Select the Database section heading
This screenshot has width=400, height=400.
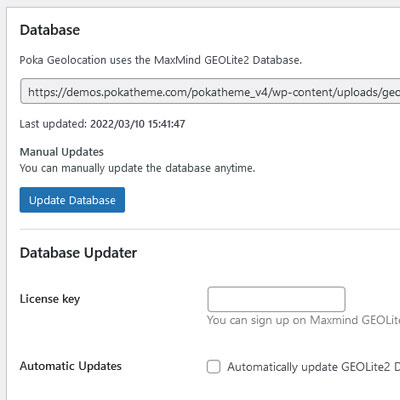pyautogui.click(x=50, y=30)
